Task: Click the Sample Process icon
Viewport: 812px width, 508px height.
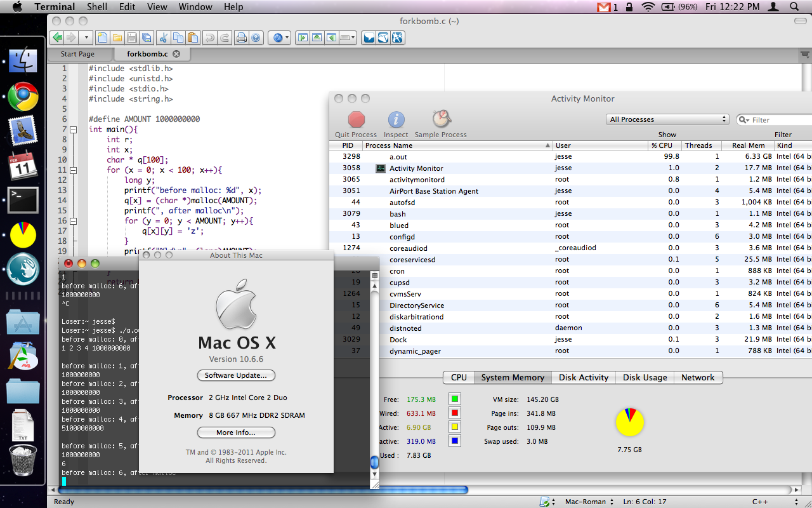Action: coord(441,119)
